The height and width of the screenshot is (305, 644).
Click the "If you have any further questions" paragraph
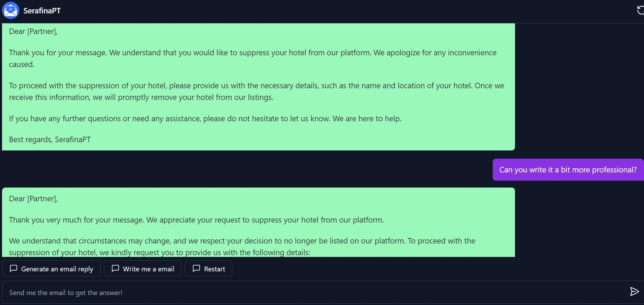(205, 119)
